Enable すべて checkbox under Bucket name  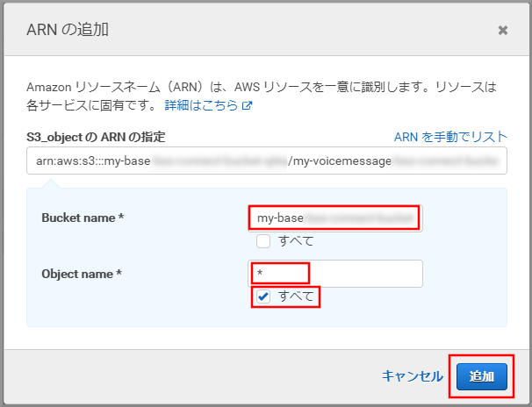click(x=263, y=241)
